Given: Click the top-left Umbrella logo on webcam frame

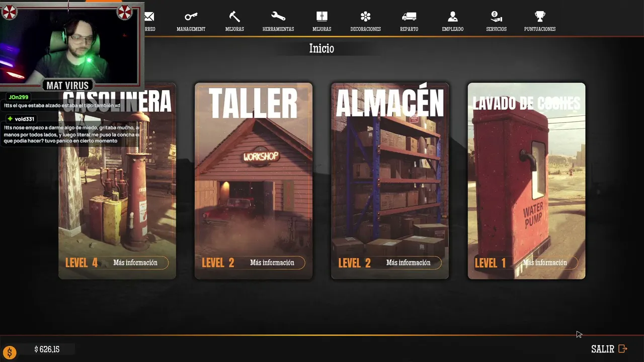Looking at the screenshot, I should tap(9, 12).
